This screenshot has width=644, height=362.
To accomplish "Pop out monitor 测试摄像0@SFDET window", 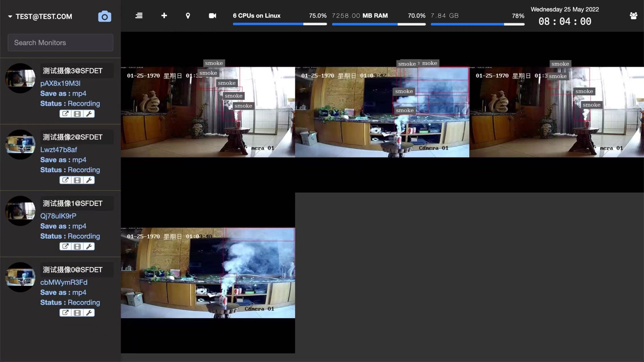I will [x=65, y=313].
